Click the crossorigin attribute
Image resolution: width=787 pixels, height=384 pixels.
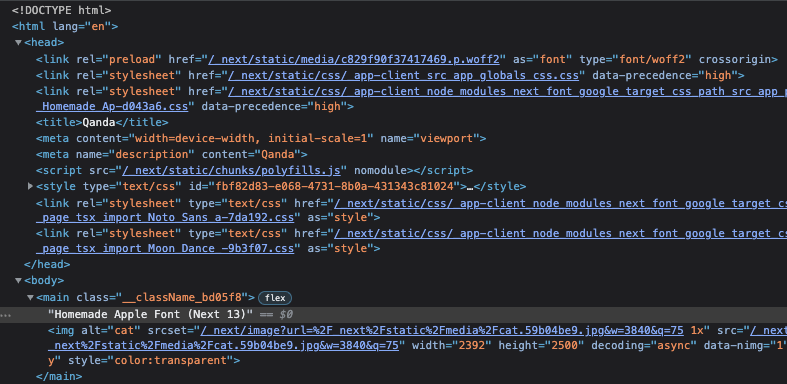[735, 60]
